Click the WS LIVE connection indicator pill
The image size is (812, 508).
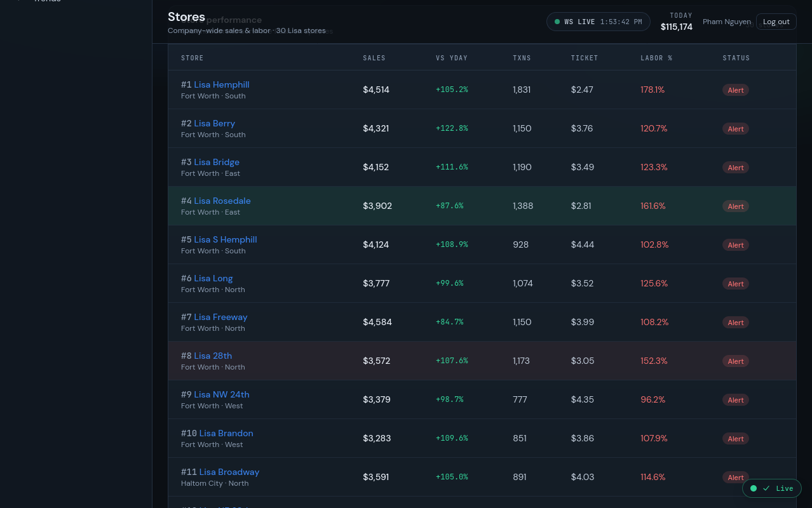(599, 22)
